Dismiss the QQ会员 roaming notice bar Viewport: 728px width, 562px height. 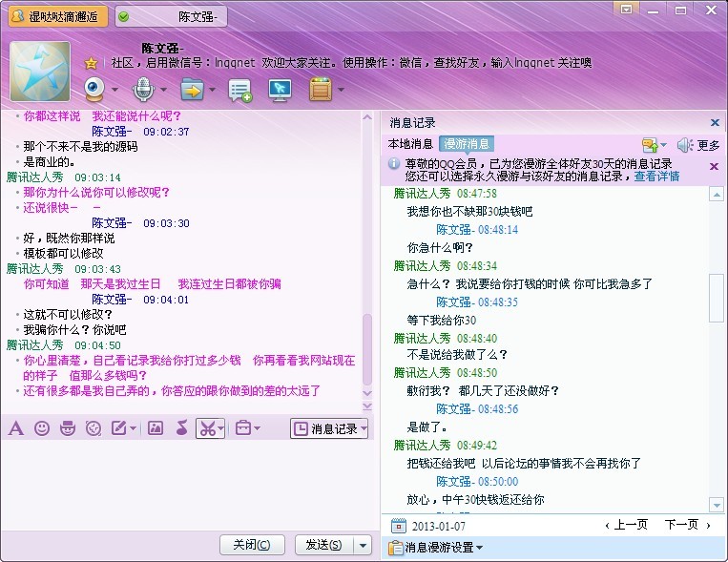pyautogui.click(x=715, y=166)
